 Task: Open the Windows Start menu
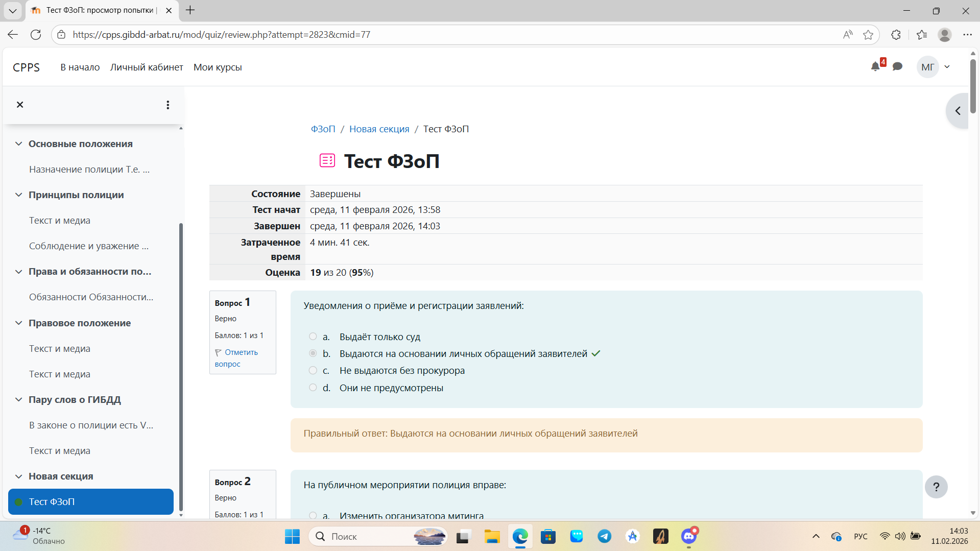292,536
